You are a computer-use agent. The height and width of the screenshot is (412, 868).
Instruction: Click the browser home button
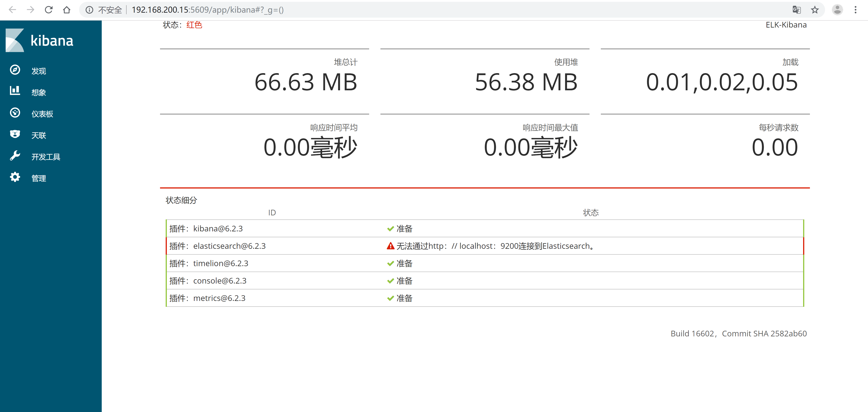click(x=67, y=10)
